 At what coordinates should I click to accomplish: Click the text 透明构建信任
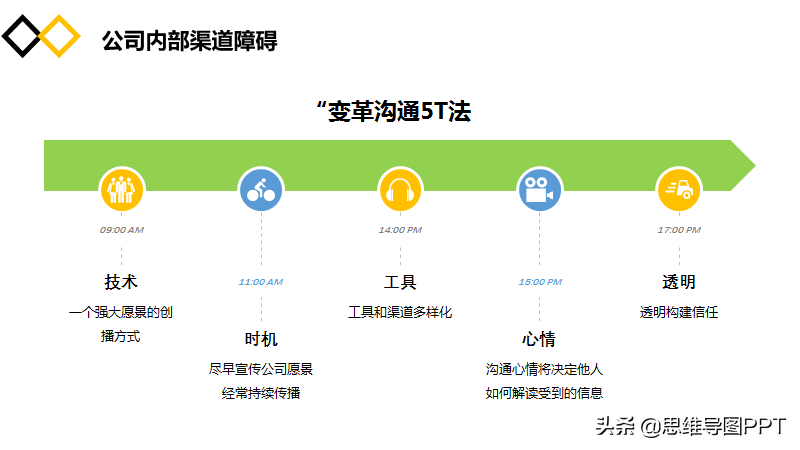click(679, 312)
